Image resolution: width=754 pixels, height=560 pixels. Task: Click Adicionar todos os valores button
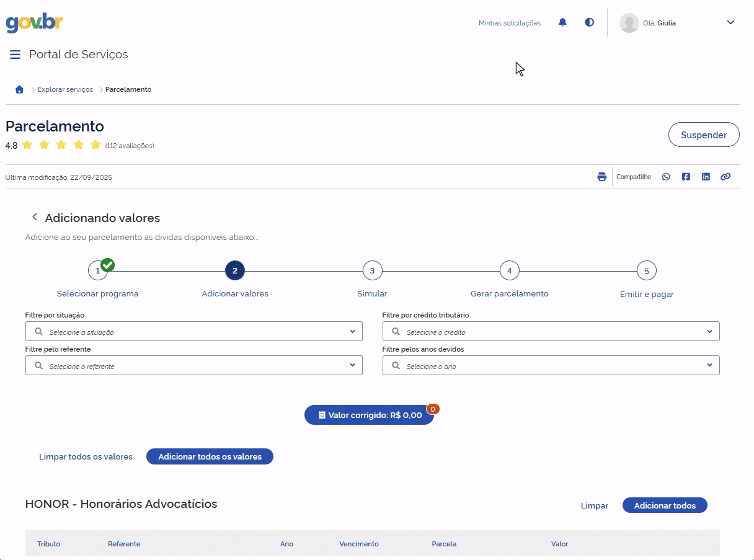click(210, 456)
